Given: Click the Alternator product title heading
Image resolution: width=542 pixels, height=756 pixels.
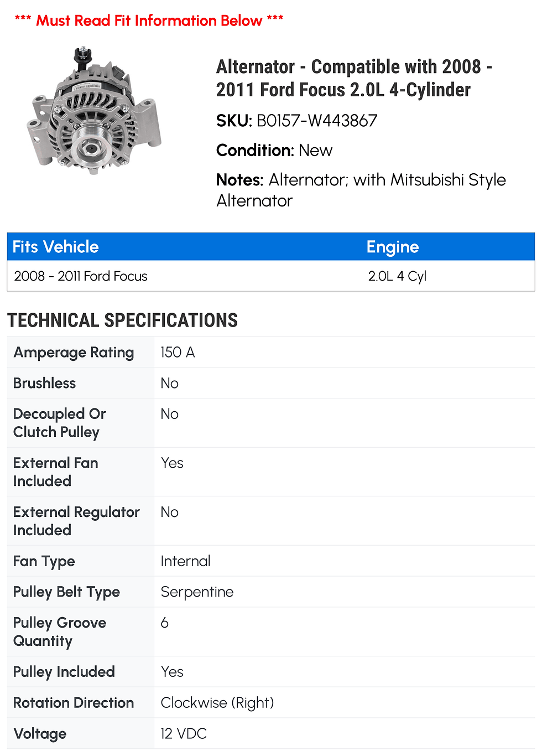Looking at the screenshot, I should pyautogui.click(x=354, y=78).
